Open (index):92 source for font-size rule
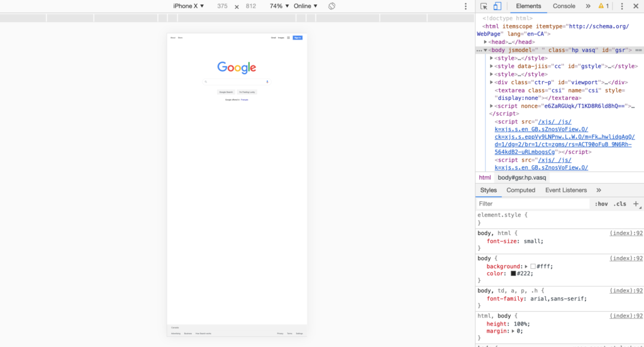Image resolution: width=644 pixels, height=347 pixels. pos(626,233)
